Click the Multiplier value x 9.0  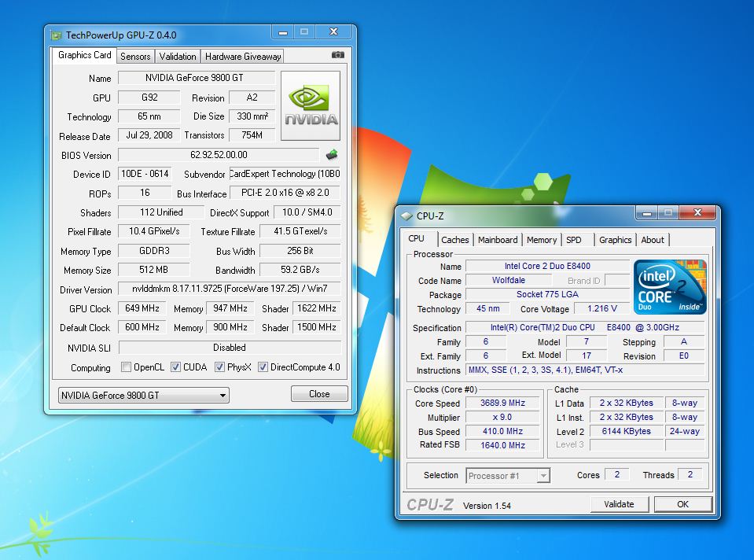click(502, 417)
